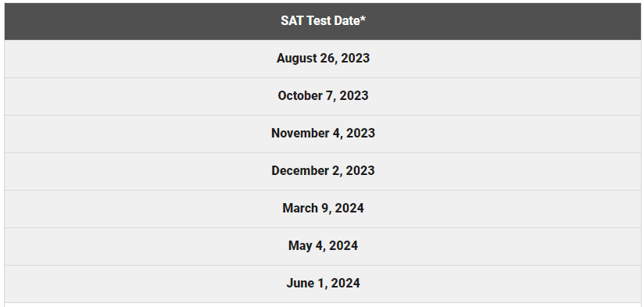Click 2023 in the December 2 date
This screenshot has height=307, width=644.
point(360,171)
